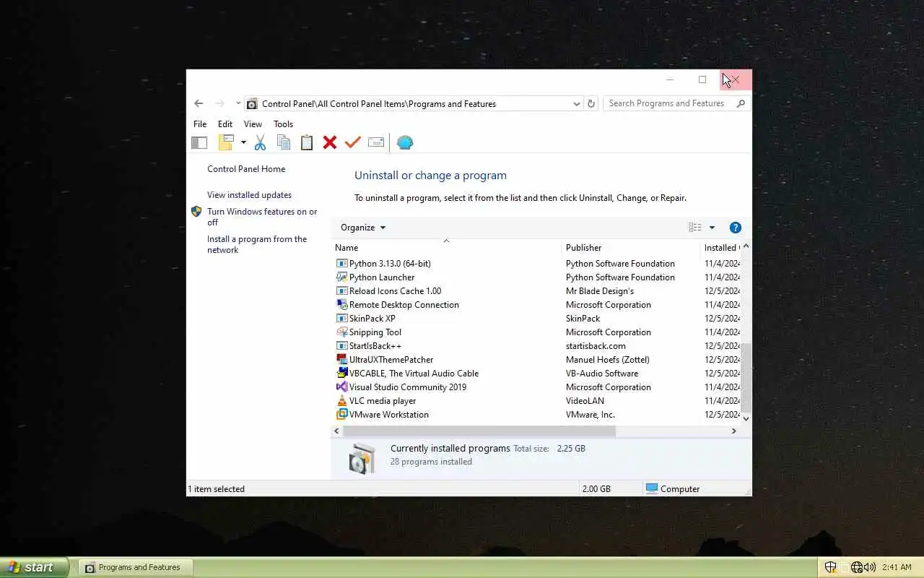Click the horizontal scrollbar left arrow
This screenshot has height=578, width=924.
click(x=336, y=431)
